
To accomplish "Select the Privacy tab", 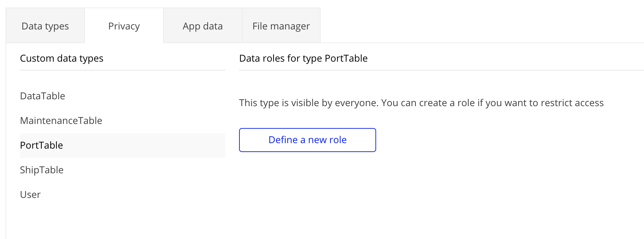I will coord(124,26).
